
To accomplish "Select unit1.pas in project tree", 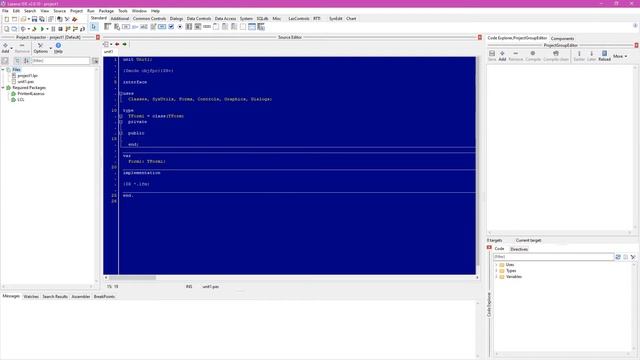I will pyautogui.click(x=26, y=82).
